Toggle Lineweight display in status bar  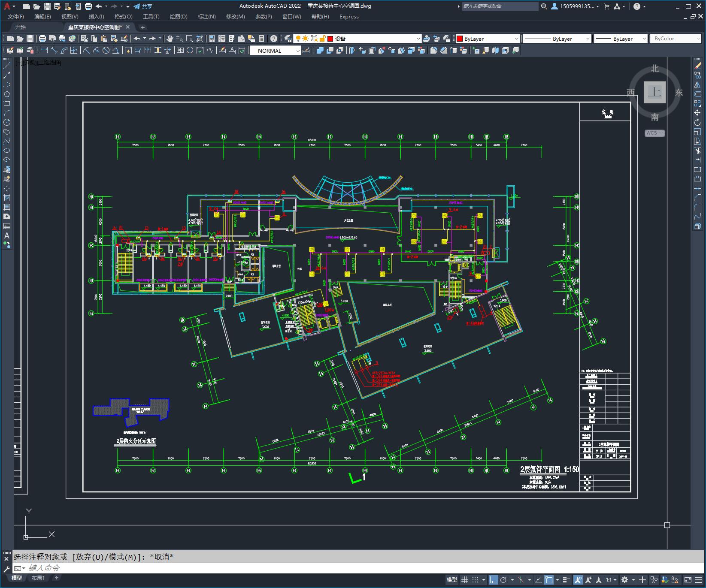[567, 580]
